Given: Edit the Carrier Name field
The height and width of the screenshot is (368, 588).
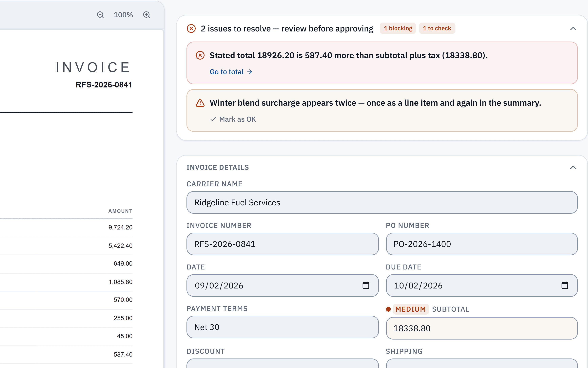Looking at the screenshot, I should 382,202.
